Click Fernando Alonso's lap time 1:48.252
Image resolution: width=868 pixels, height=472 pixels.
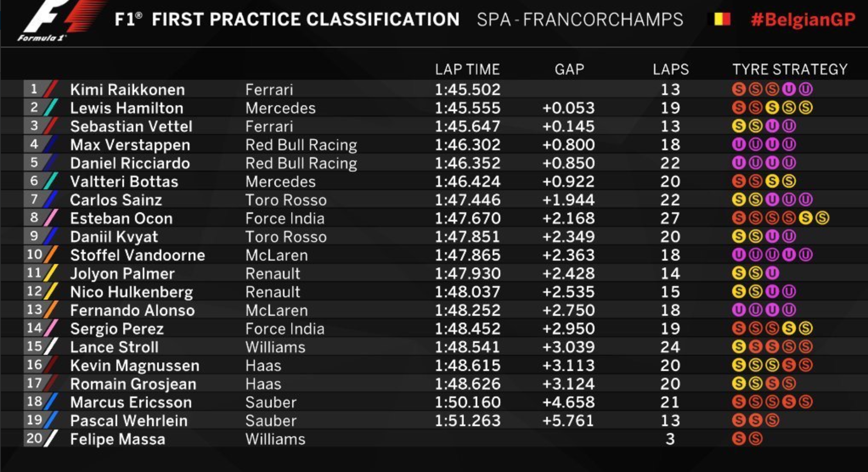(467, 310)
